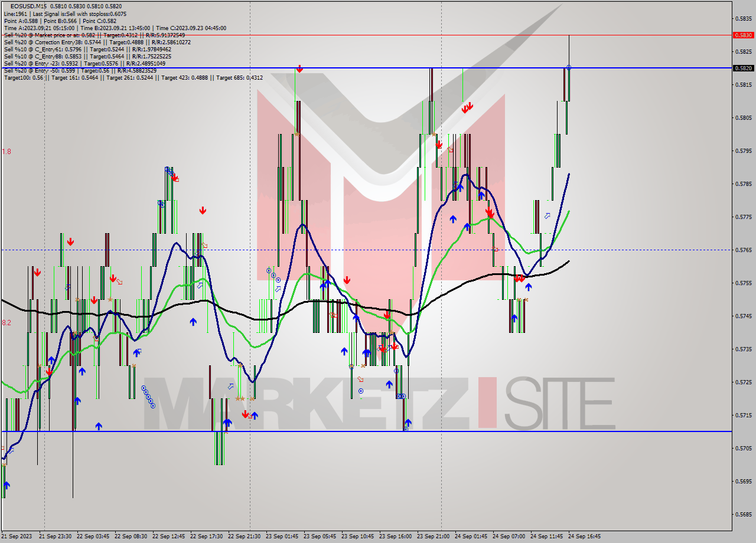Click the 0.5825 price axis label
Viewport: 756px width, 543px height.
[743, 51]
